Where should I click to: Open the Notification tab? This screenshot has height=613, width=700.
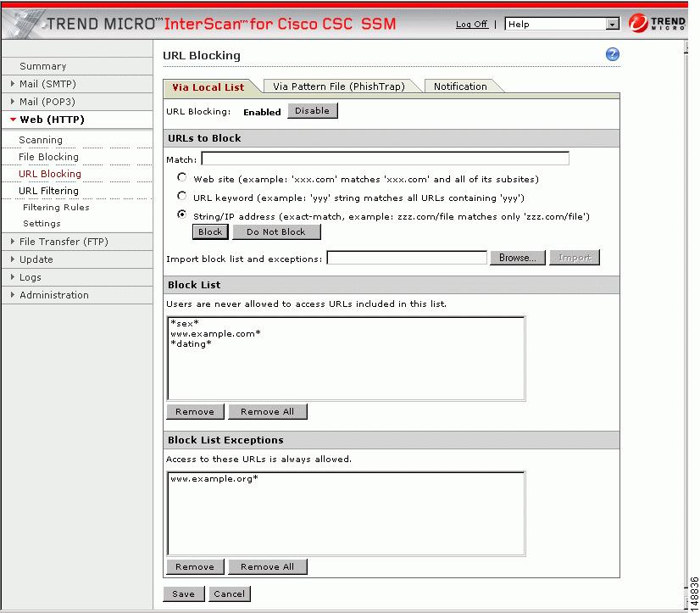coord(460,86)
